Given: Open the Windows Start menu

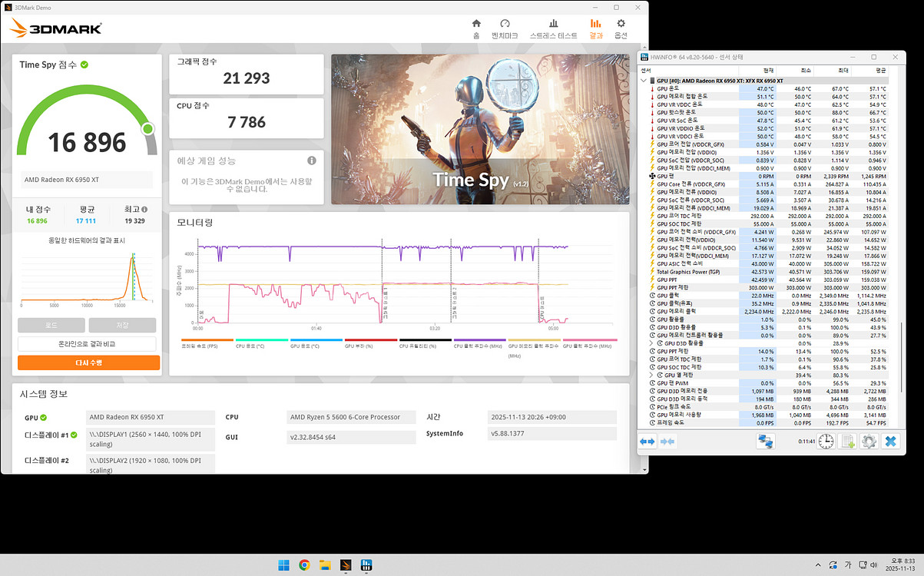Looking at the screenshot, I should (x=283, y=565).
